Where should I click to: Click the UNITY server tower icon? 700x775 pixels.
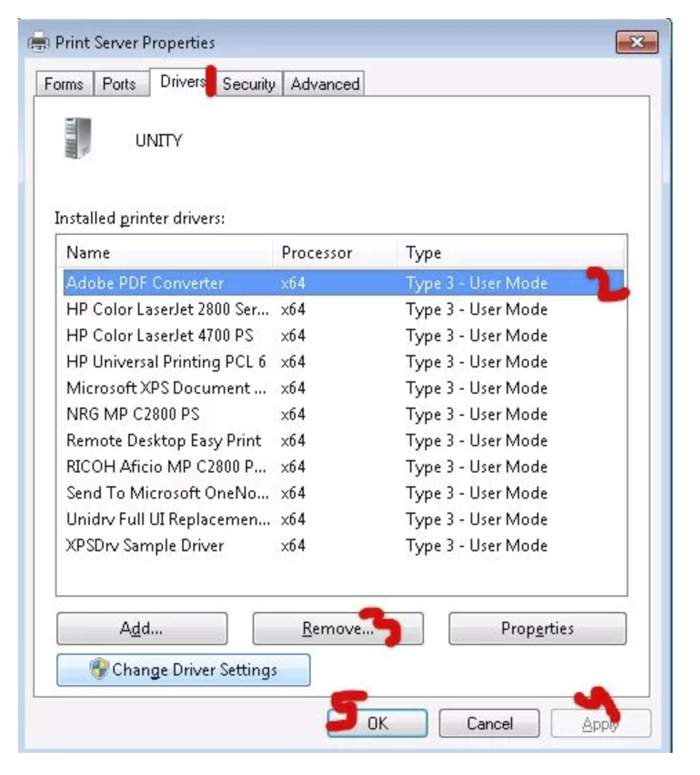[x=78, y=138]
